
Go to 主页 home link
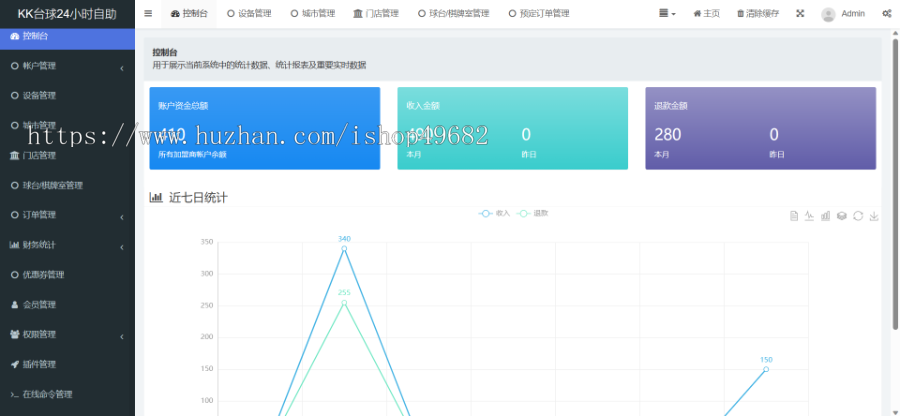[706, 14]
